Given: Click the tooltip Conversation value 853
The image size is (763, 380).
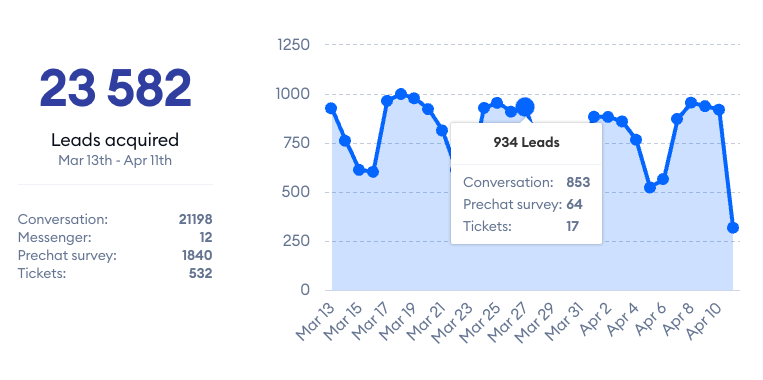Looking at the screenshot, I should tap(578, 183).
